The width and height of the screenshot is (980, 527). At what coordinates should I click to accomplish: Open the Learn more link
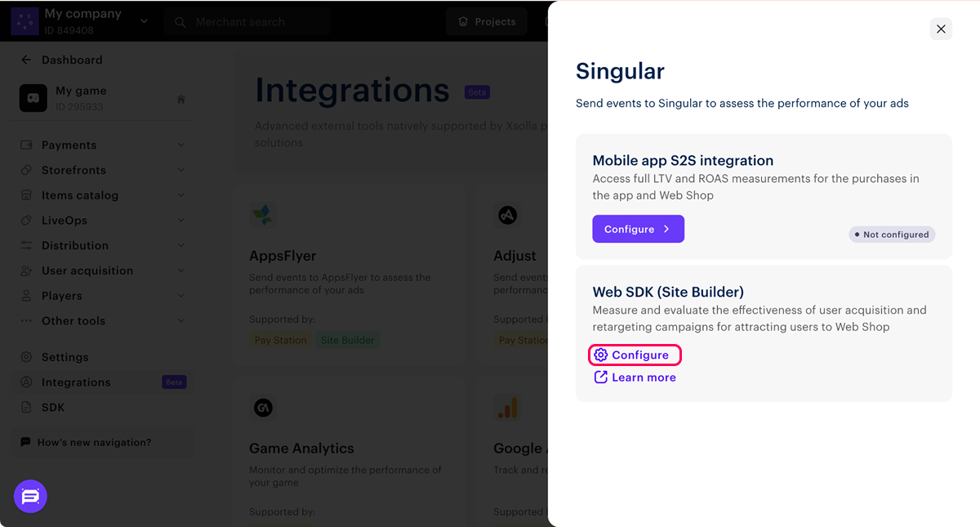coord(644,377)
